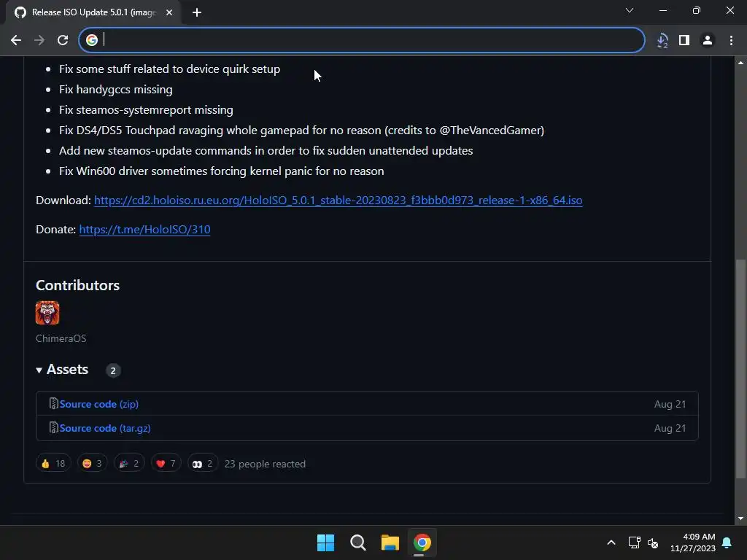
Task: Click the 'Fix Win600 driver' bullet text
Action: coord(222,171)
